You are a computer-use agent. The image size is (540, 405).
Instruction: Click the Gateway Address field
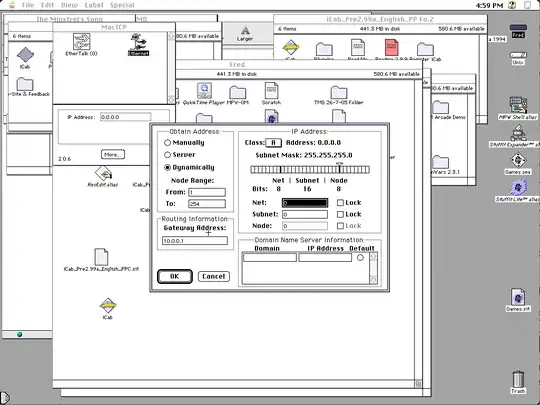195,241
